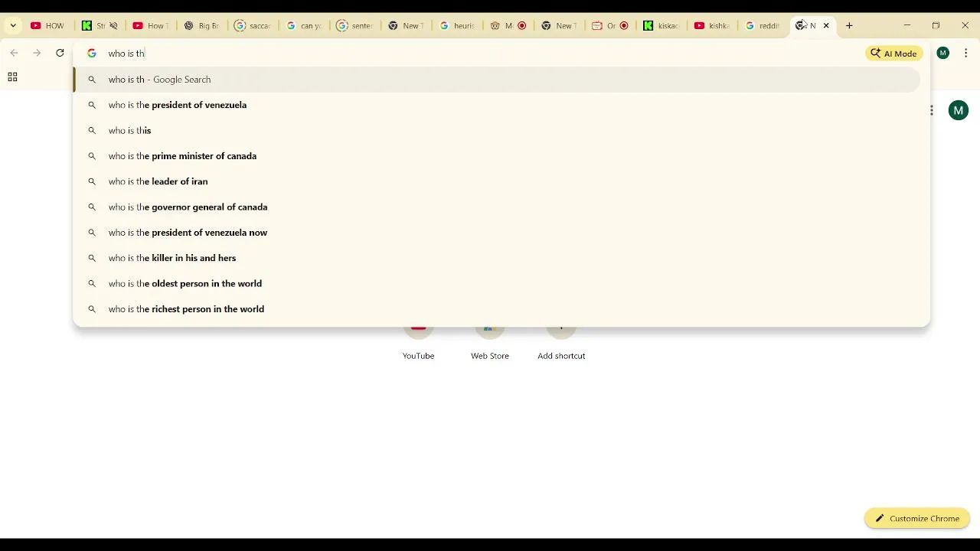This screenshot has height=551, width=980.
Task: Open the 'Mc' tab with the monkey favicon
Action: pos(508,25)
